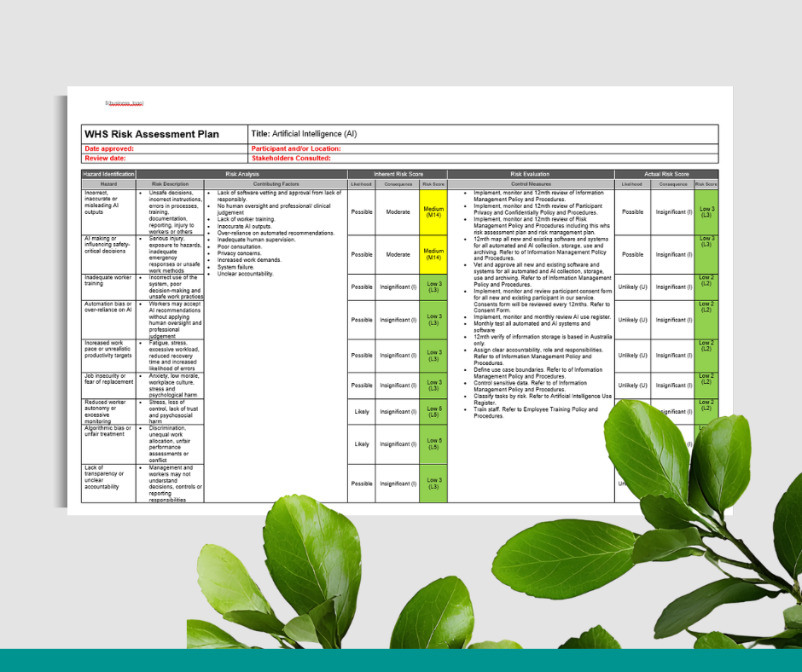Click control measure "Train staff. Refer to Employee Training Policy"
The image size is (802, 672).
tap(536, 413)
